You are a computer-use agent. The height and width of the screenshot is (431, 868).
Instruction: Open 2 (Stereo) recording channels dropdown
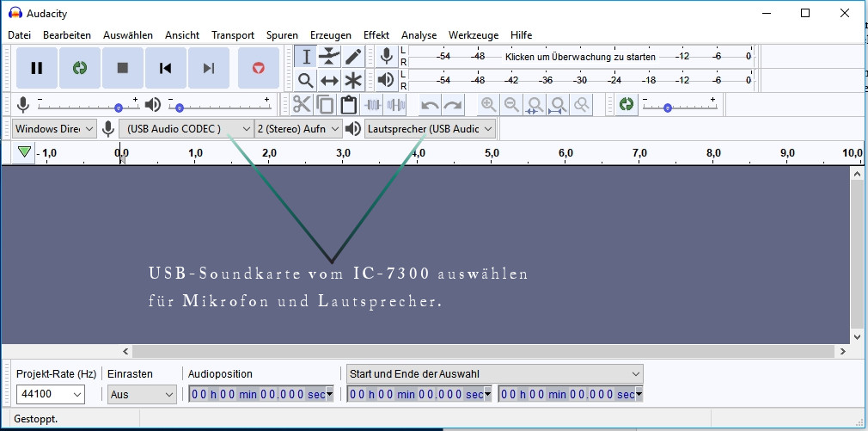298,129
